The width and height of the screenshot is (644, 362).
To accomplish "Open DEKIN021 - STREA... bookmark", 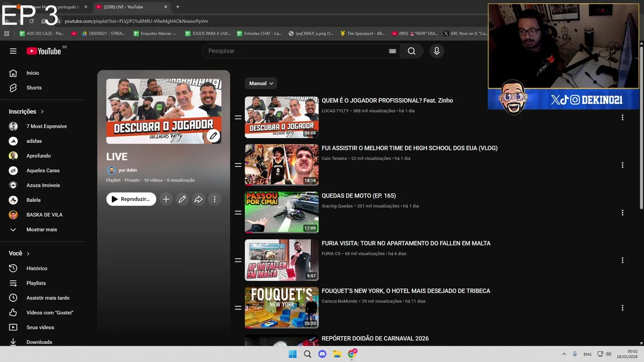I will point(103,34).
